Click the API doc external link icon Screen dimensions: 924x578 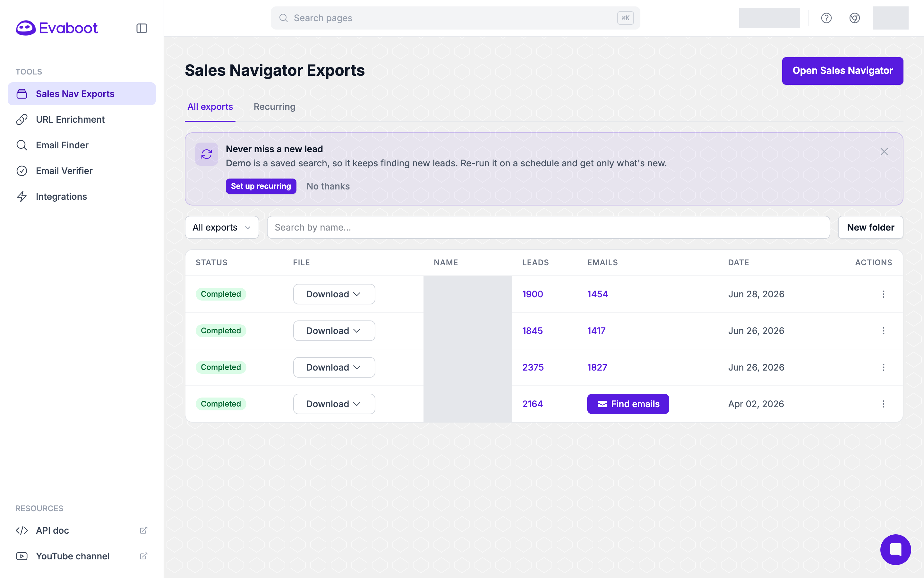click(x=143, y=530)
